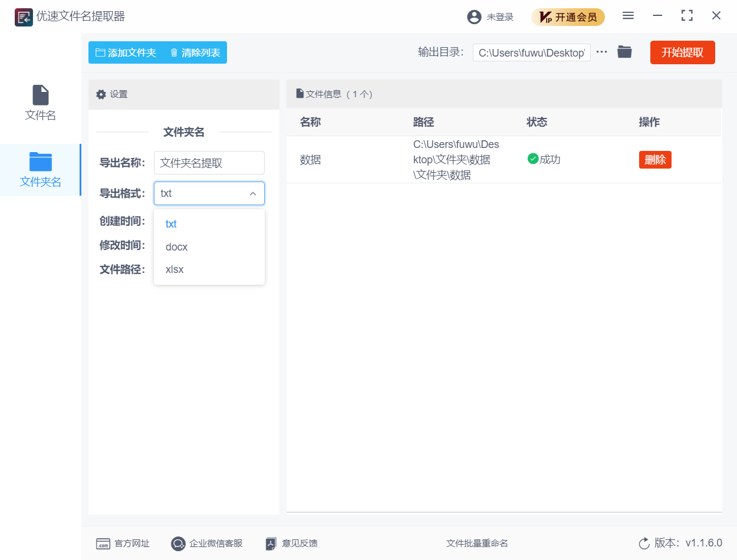Click the app logo icon in title bar

pyautogui.click(x=24, y=17)
